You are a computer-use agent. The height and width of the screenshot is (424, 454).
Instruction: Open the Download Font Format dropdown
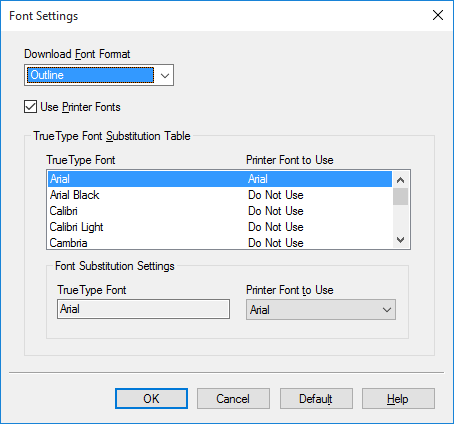(99, 75)
